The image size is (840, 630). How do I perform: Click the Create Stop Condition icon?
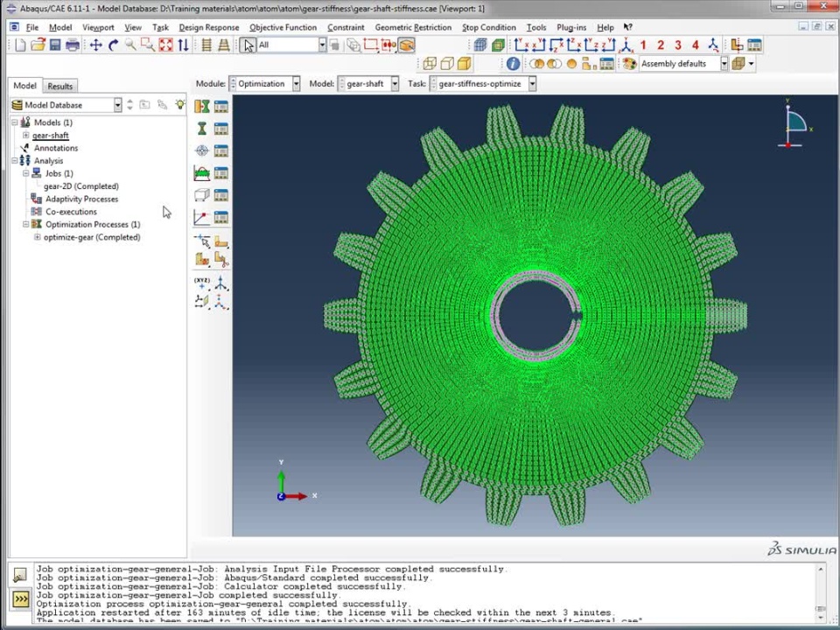202,217
